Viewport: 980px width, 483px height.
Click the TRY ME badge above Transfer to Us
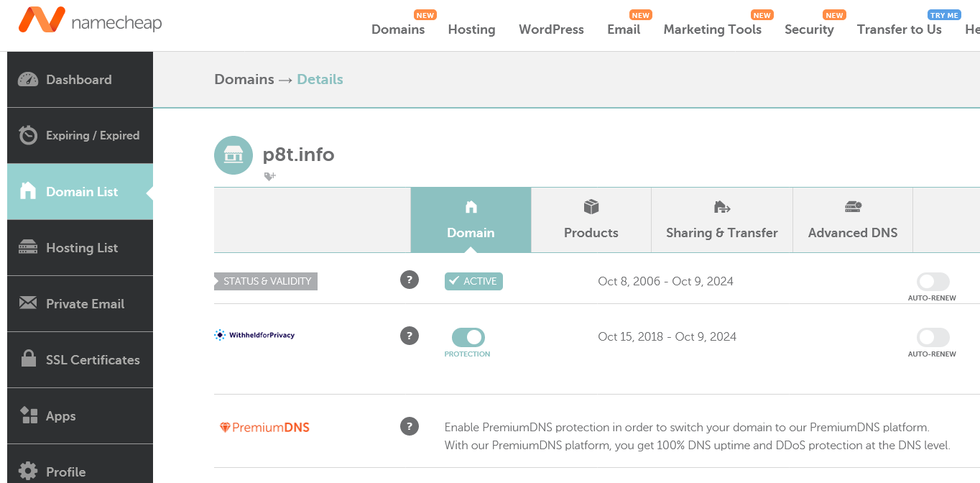[943, 15]
